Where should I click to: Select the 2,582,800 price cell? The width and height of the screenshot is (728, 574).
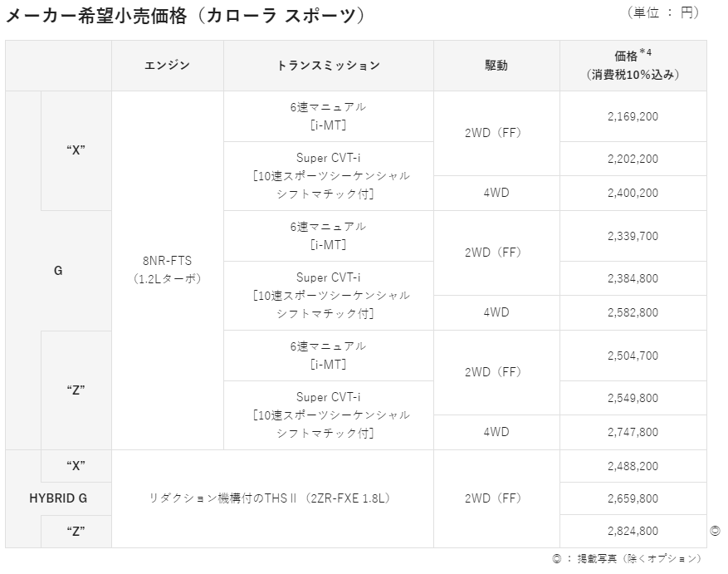point(633,312)
